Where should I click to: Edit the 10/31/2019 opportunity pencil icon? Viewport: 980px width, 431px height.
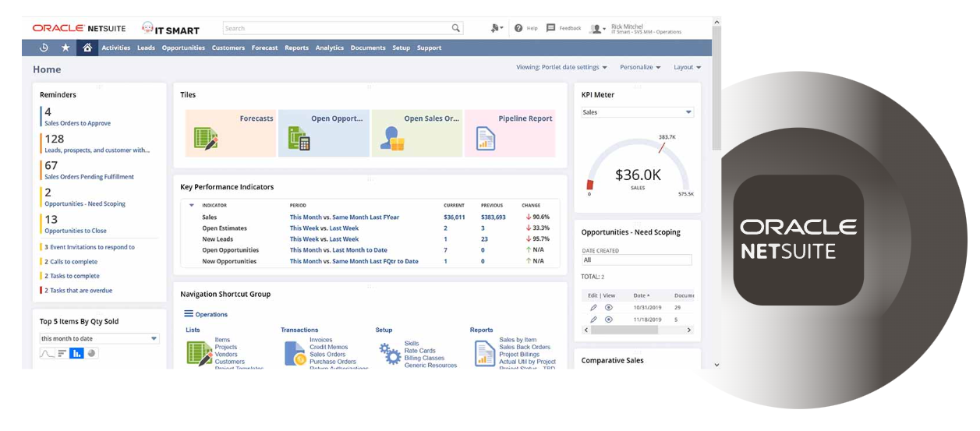coord(593,307)
